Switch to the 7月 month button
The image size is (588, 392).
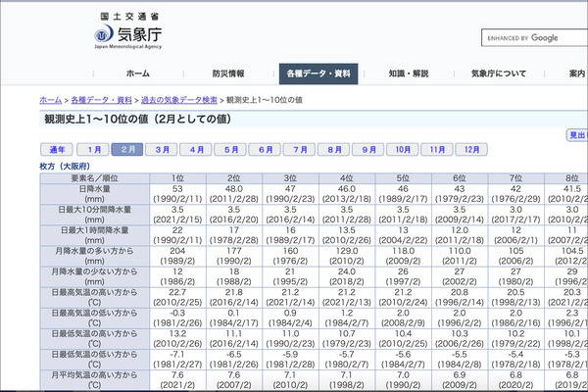click(300, 150)
